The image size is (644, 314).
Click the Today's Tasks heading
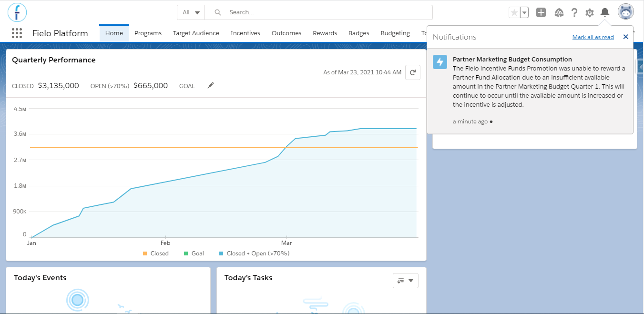click(248, 278)
